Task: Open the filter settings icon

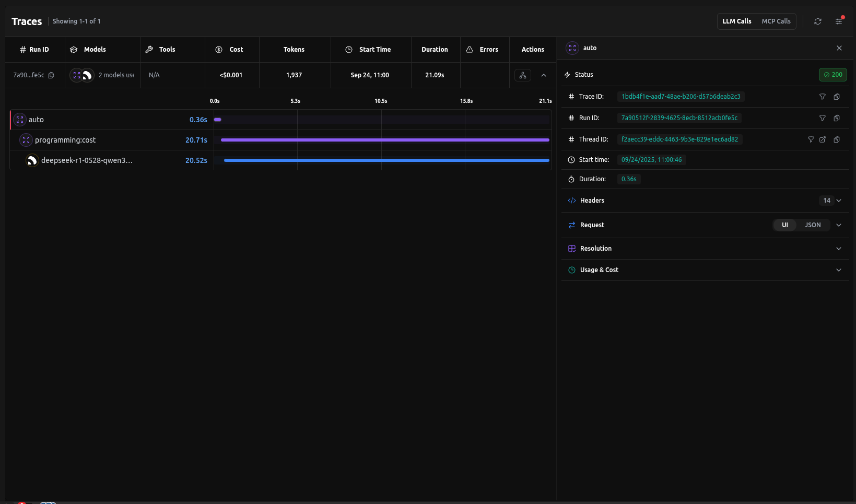Action: coord(839,21)
